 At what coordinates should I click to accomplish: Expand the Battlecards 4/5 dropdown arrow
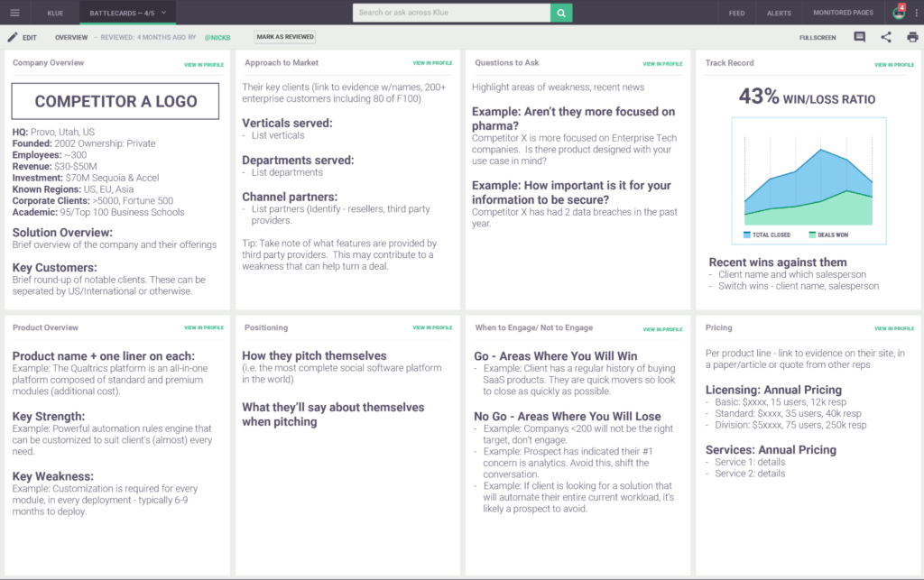(164, 13)
